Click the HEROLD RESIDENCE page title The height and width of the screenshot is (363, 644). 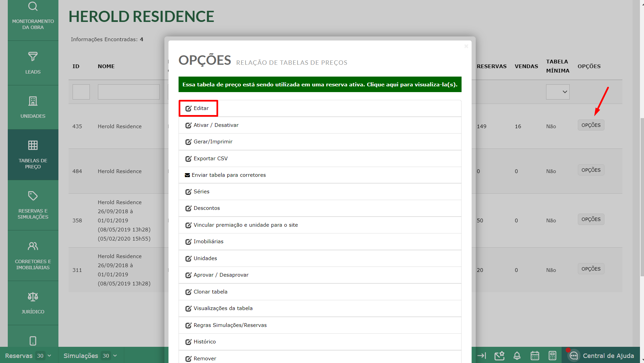[141, 17]
